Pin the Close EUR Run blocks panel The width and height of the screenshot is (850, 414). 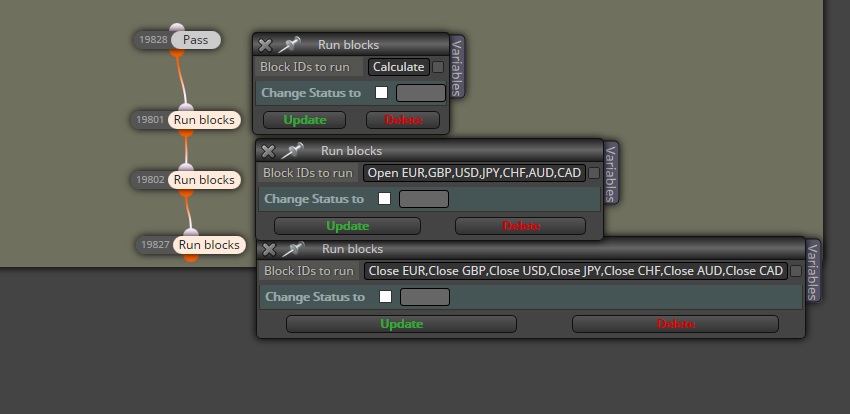[x=293, y=249]
